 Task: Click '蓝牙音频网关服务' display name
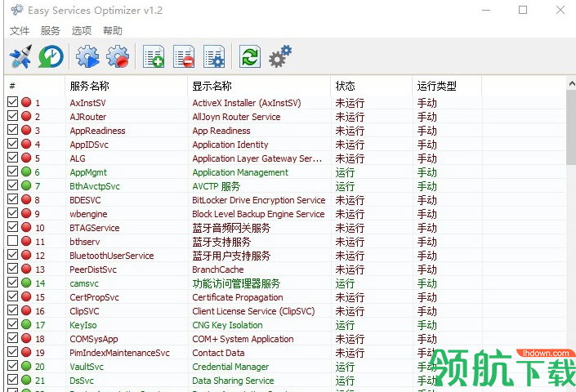click(231, 228)
